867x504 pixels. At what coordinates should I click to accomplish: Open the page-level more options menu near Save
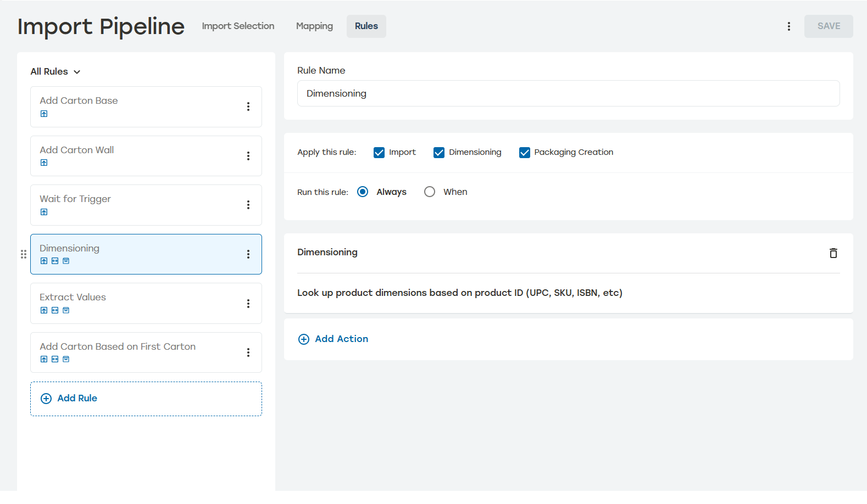point(789,26)
